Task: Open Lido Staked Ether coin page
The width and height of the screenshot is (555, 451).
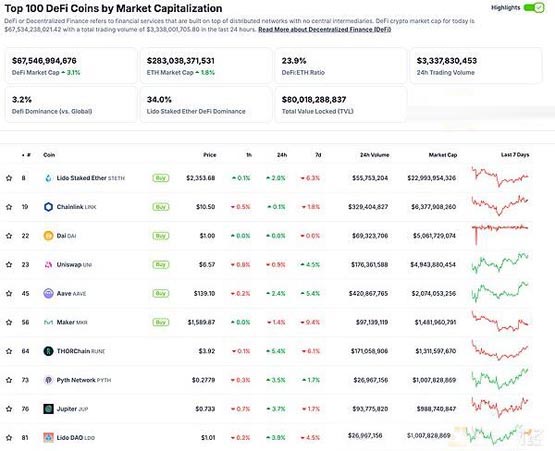Action: (x=91, y=178)
